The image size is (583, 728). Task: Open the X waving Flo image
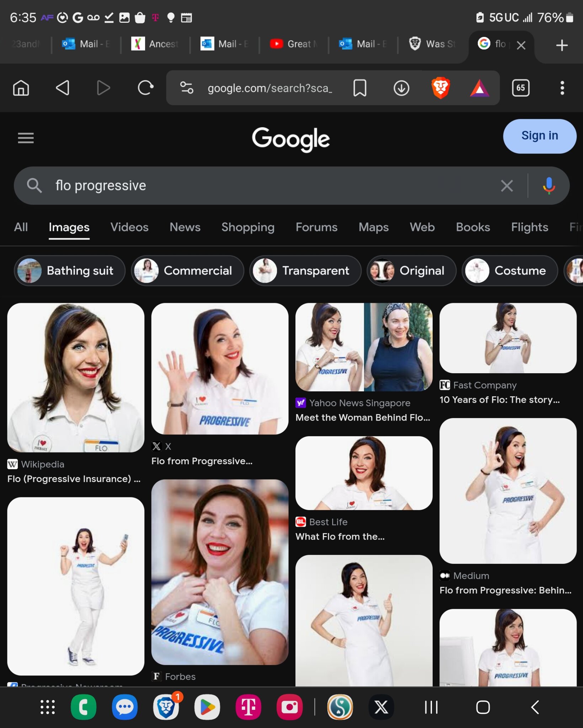coord(220,369)
